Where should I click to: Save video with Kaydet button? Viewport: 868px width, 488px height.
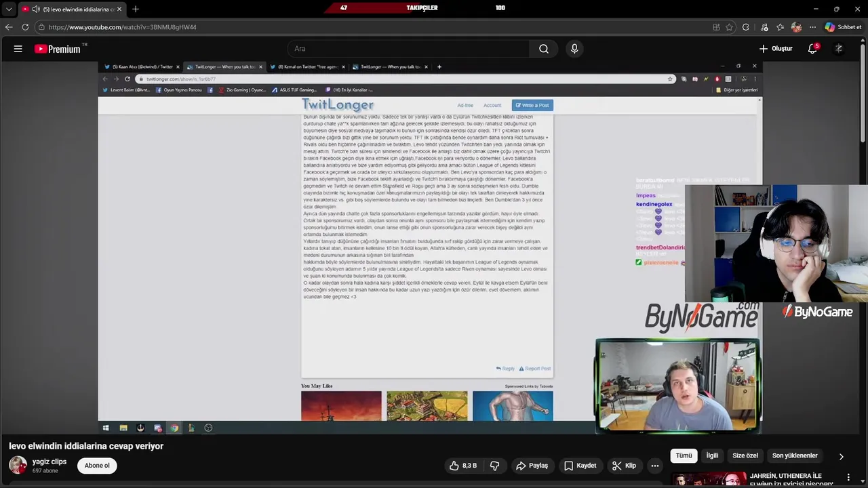580,466
